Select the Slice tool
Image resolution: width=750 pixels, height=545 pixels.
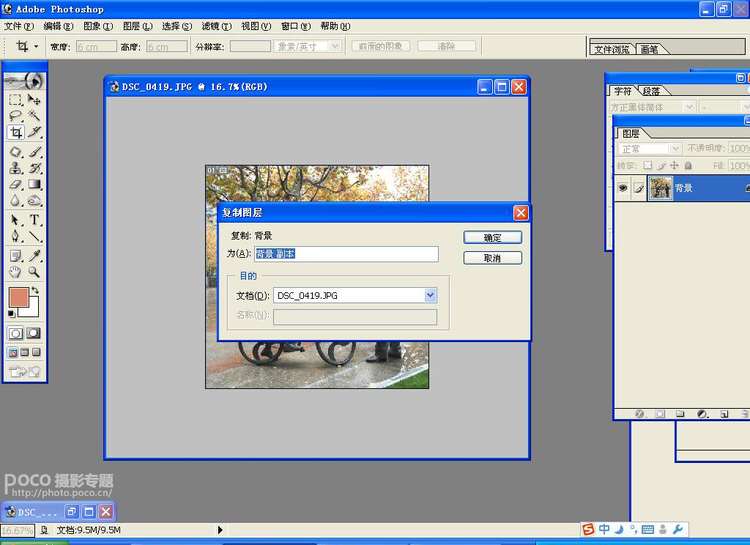(x=34, y=132)
